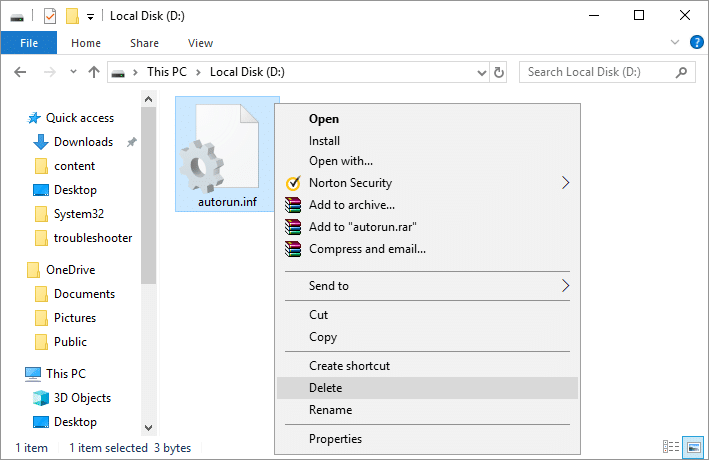Click the Properties icon in quick access toolbar
The width and height of the screenshot is (709, 460).
(x=50, y=16)
